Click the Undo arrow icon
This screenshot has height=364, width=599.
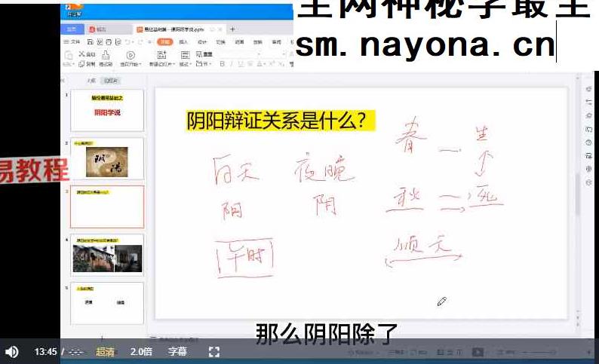click(127, 41)
